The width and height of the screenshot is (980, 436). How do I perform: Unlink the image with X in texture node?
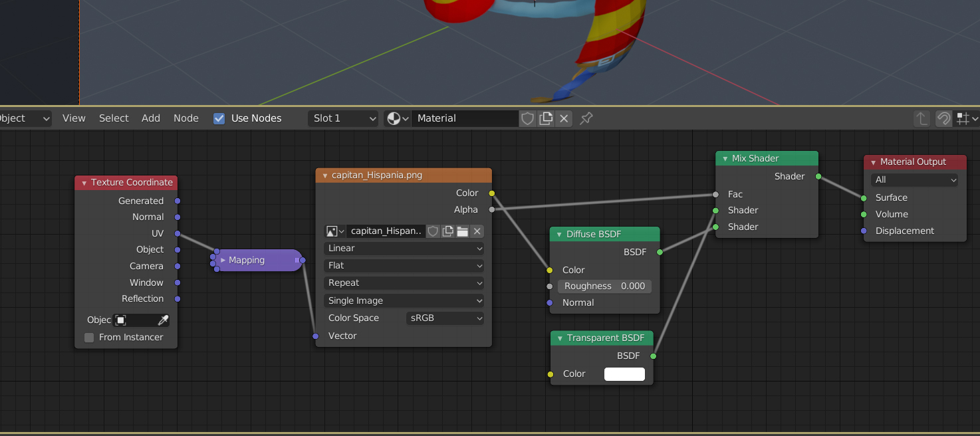[x=477, y=231]
